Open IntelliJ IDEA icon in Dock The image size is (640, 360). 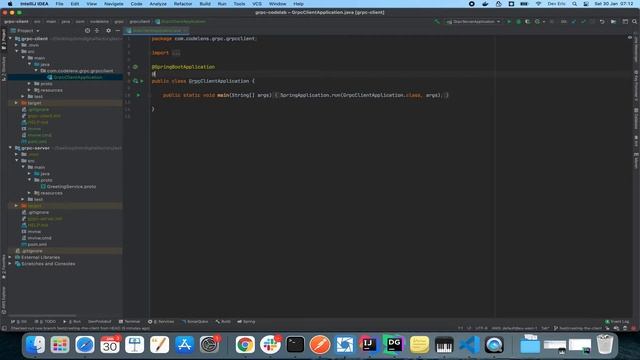point(369,345)
